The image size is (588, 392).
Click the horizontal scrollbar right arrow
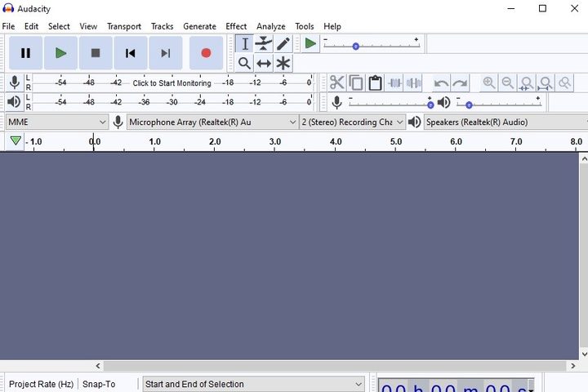click(x=573, y=366)
